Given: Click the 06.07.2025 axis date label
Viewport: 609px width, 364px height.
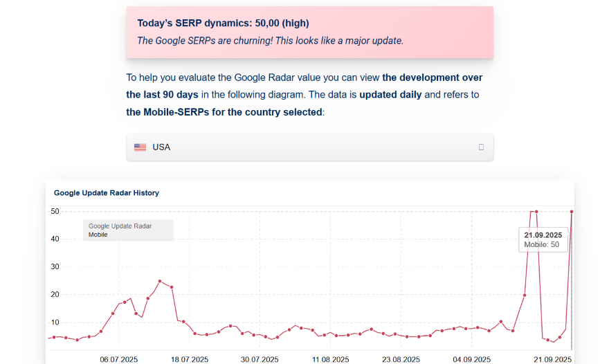Looking at the screenshot, I should tap(119, 359).
